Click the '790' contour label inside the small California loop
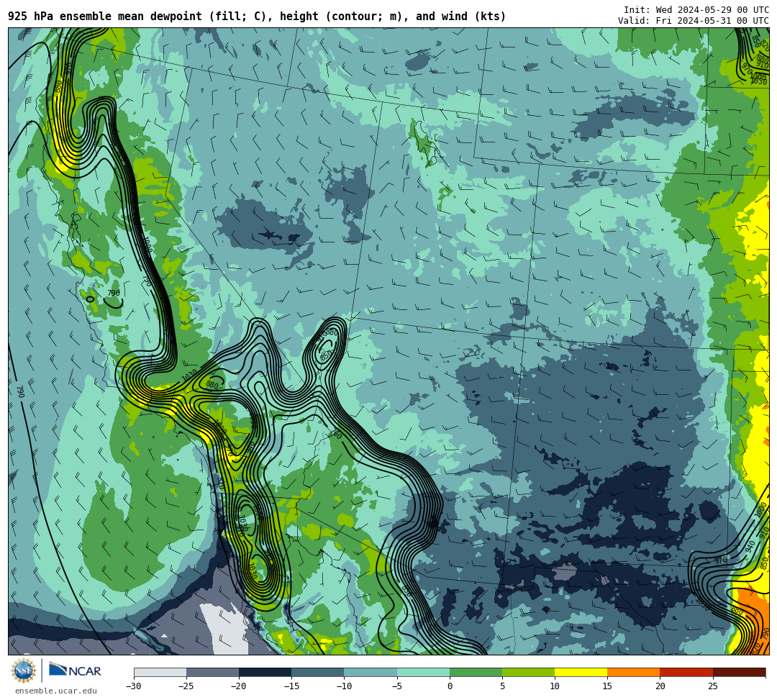 click(114, 293)
